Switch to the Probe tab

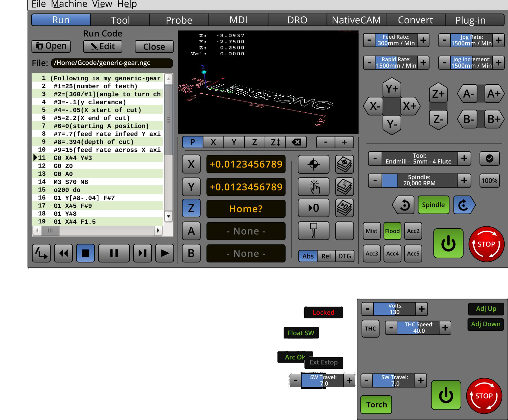click(179, 20)
